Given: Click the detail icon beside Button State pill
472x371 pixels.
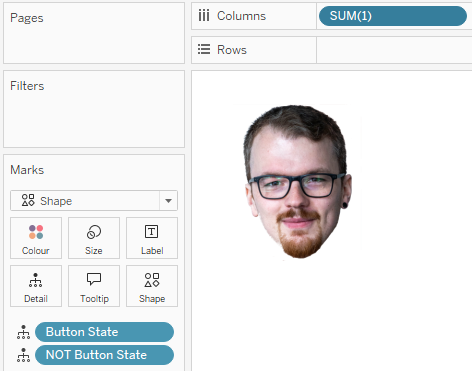Looking at the screenshot, I should click(23, 332).
